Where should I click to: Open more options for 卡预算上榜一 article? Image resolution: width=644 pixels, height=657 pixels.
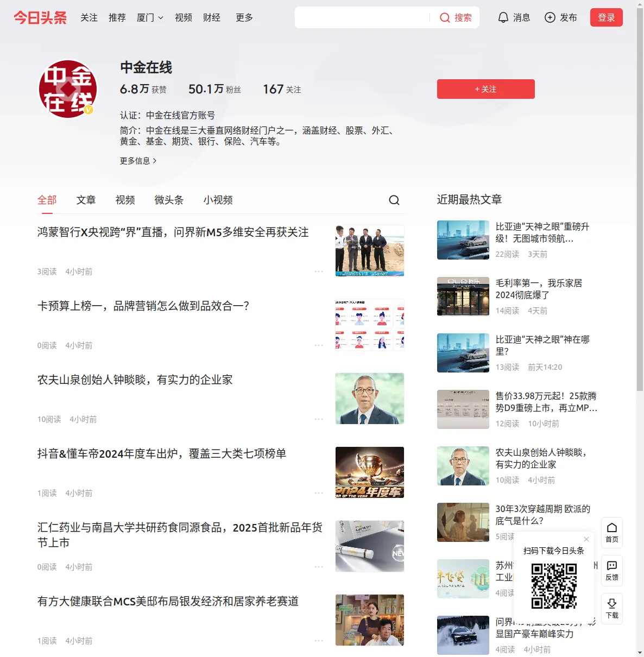(x=319, y=345)
